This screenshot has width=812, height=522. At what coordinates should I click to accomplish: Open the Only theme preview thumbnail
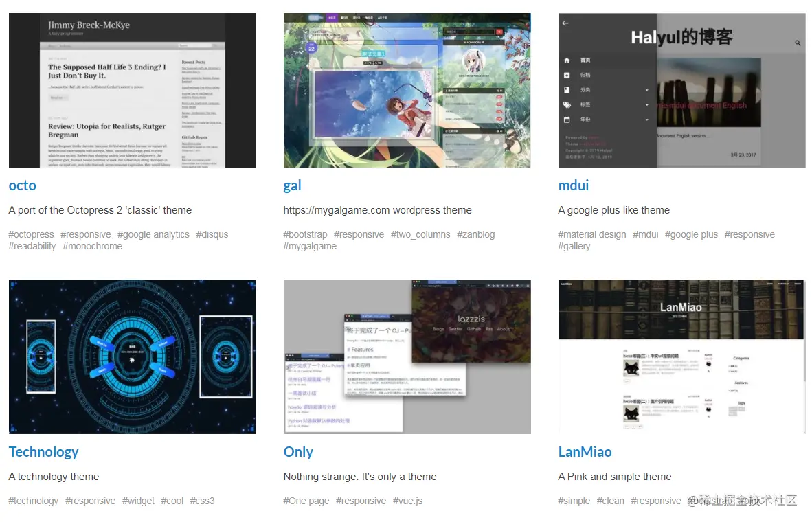click(407, 356)
